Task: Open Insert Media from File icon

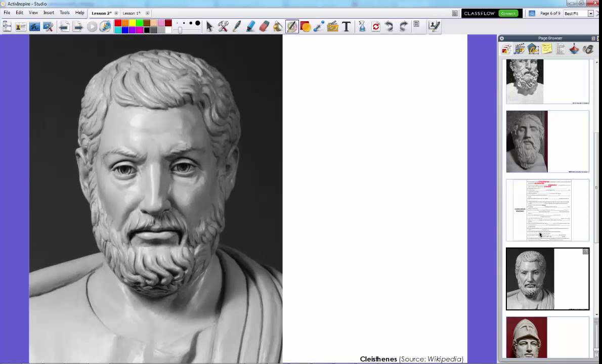Action: coord(332,26)
